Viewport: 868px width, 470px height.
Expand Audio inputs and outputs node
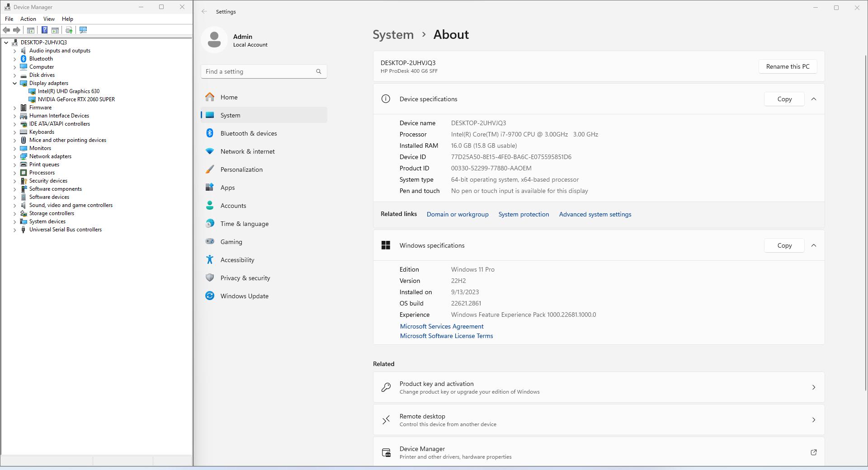pyautogui.click(x=14, y=51)
